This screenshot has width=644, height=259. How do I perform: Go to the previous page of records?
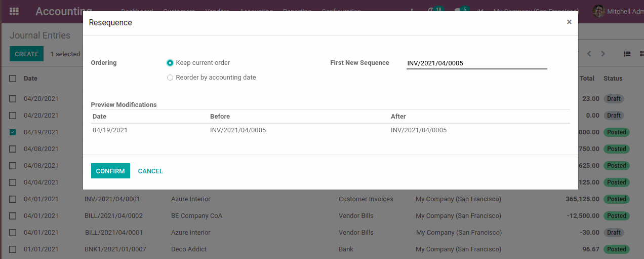coord(589,54)
